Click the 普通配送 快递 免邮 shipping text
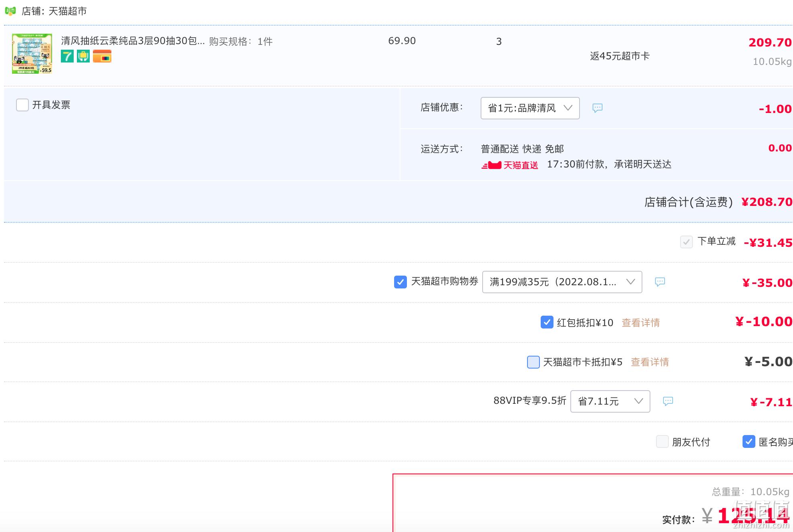The height and width of the screenshot is (532, 793). (522, 149)
